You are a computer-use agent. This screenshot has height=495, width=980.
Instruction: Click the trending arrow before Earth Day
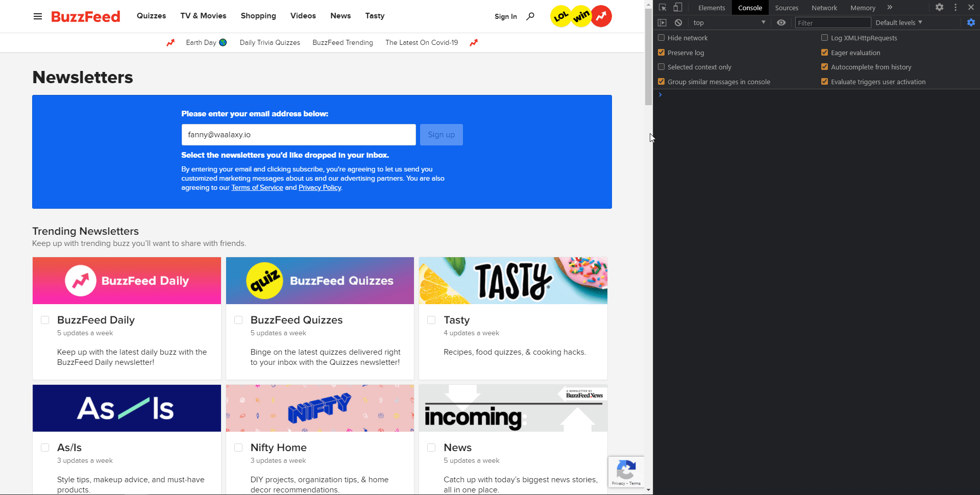(x=170, y=43)
